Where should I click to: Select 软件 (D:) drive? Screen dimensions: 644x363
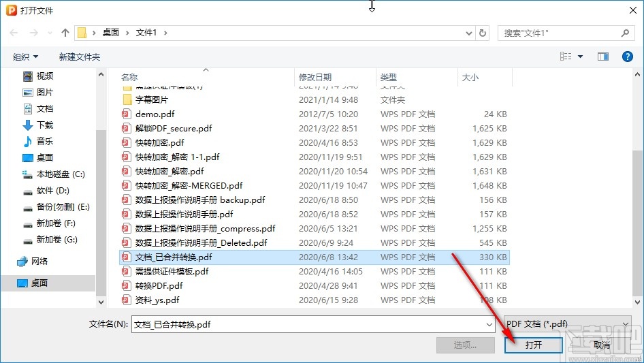coord(46,191)
